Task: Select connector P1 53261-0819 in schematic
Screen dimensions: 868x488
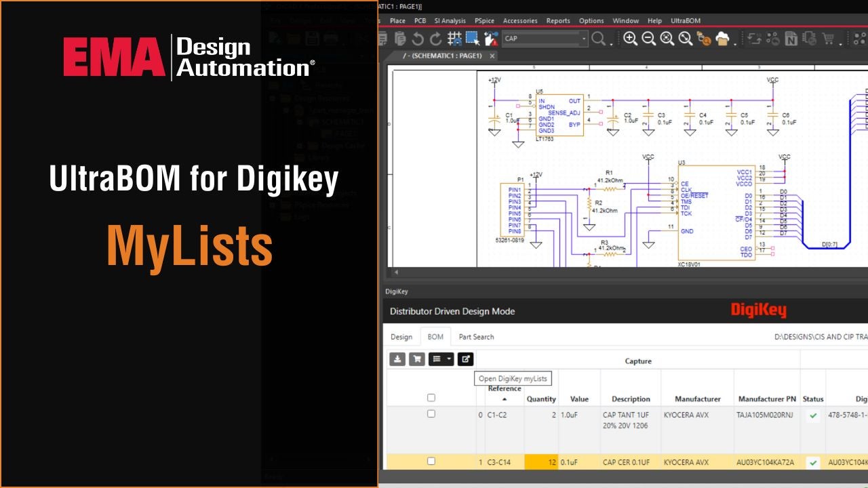Action: tap(511, 210)
